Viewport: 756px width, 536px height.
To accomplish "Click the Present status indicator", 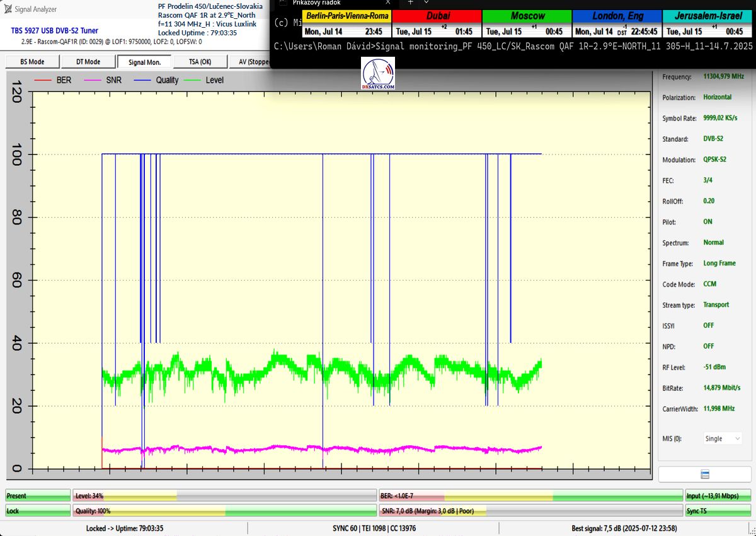I will click(38, 496).
